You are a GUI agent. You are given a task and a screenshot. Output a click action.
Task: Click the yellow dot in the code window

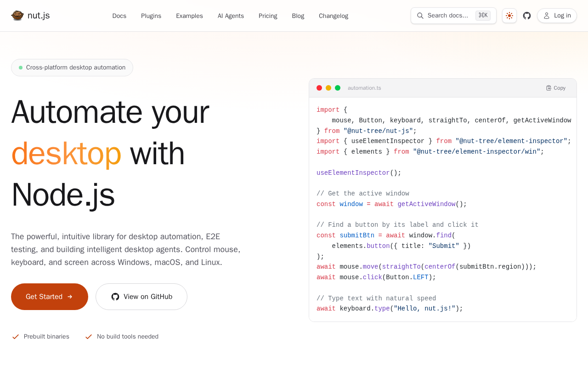coord(328,88)
